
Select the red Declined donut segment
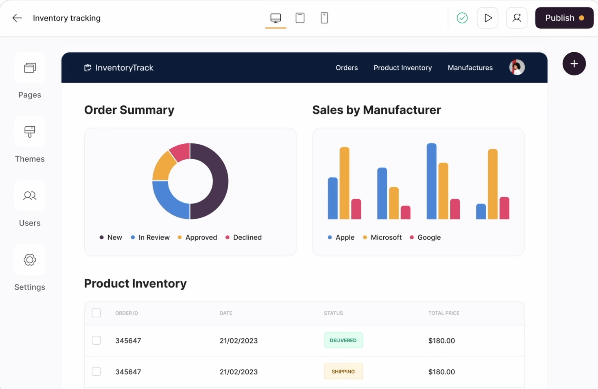pos(181,151)
